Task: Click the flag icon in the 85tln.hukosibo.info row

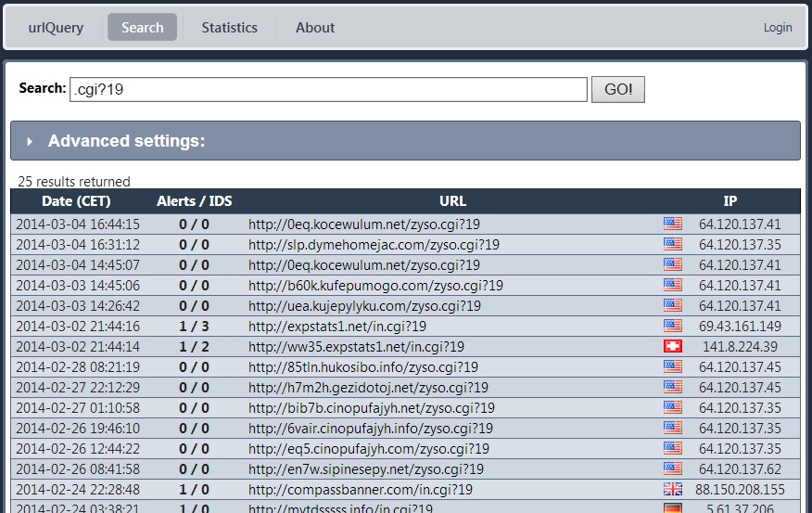Action: click(x=672, y=366)
